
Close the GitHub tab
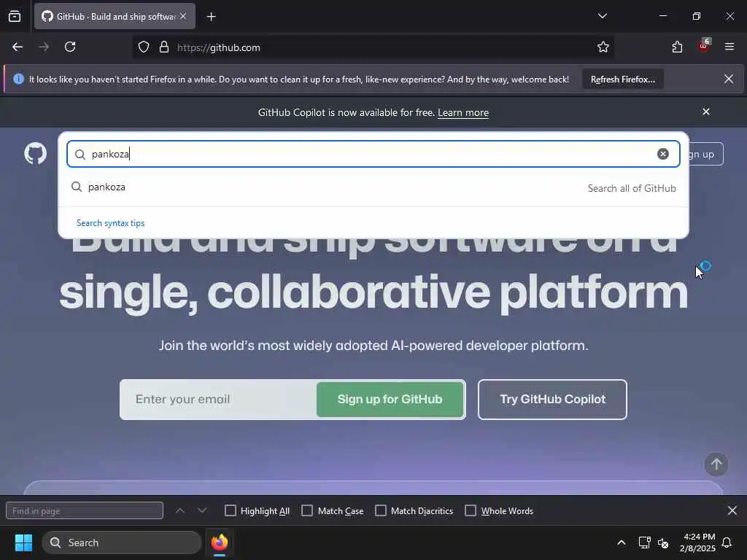[183, 16]
